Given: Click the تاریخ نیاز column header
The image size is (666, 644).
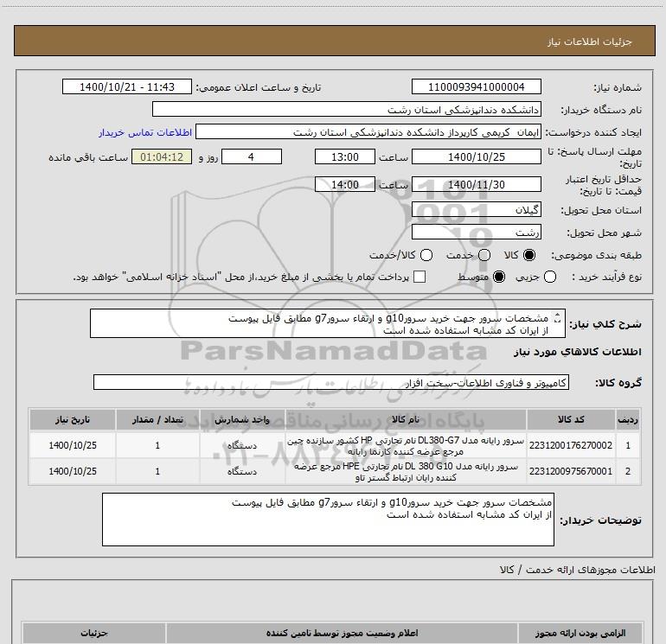Looking at the screenshot, I should 72,419.
